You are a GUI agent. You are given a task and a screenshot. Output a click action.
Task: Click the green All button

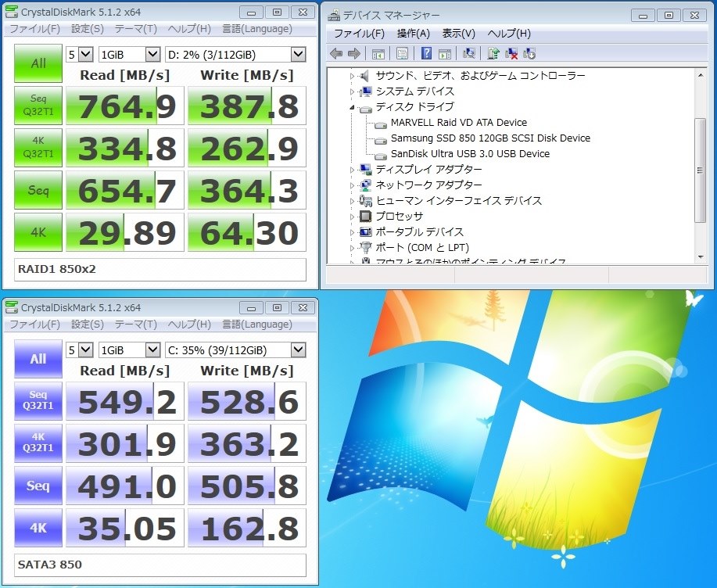pyautogui.click(x=38, y=63)
